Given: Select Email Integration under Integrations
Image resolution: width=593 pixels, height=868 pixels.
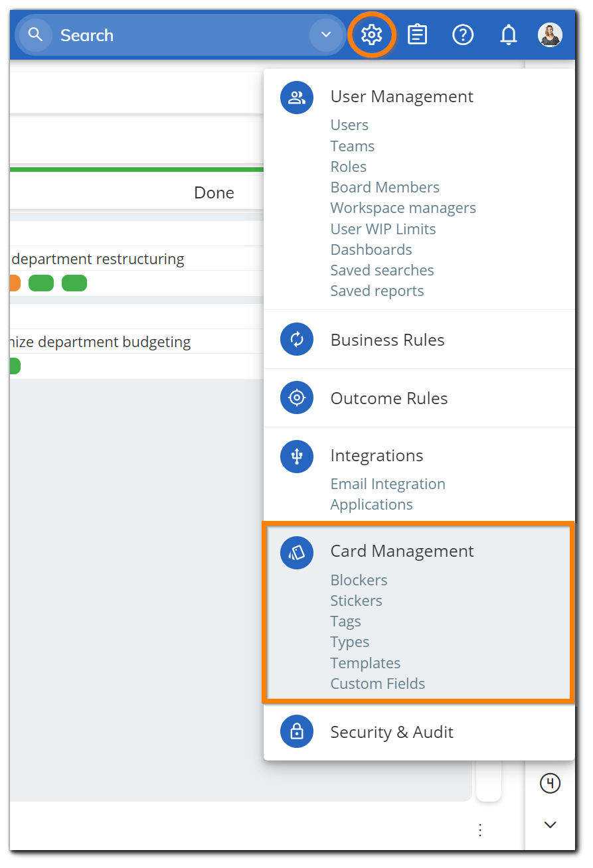Looking at the screenshot, I should pyautogui.click(x=388, y=484).
